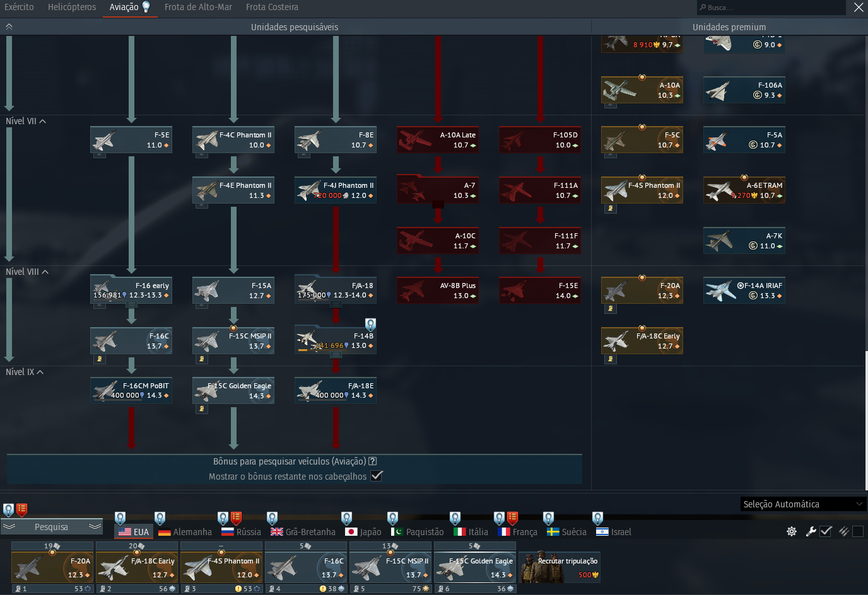Select the F-16 early aircraft card
Viewport: 868px width, 595px height.
point(131,290)
